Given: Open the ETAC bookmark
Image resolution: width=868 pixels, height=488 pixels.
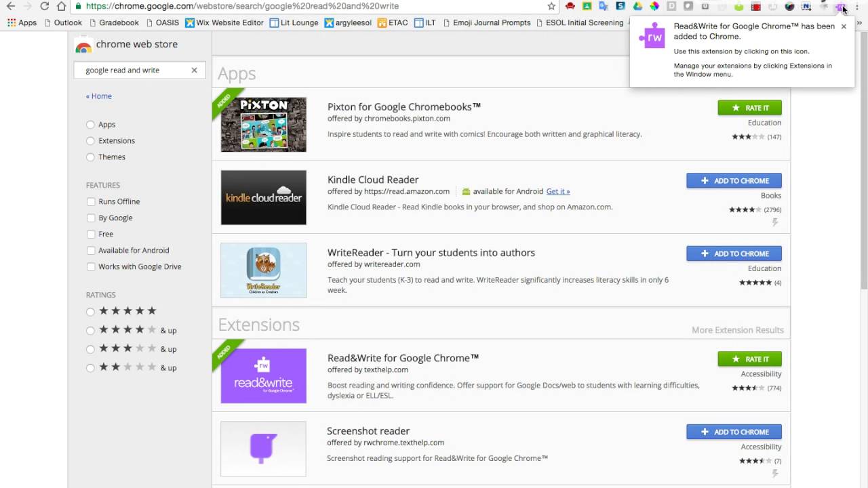Looking at the screenshot, I should (x=393, y=22).
